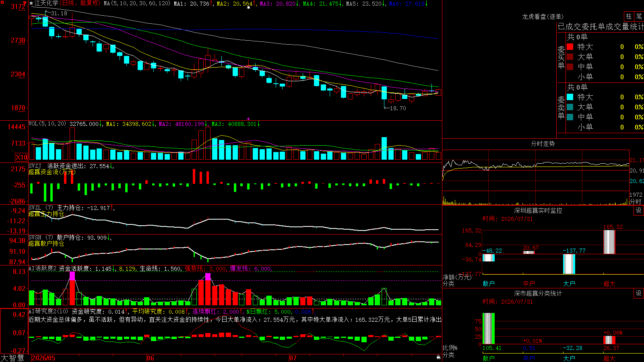
Task: Switch to the 柱 view tab
Action: tap(629, 16)
